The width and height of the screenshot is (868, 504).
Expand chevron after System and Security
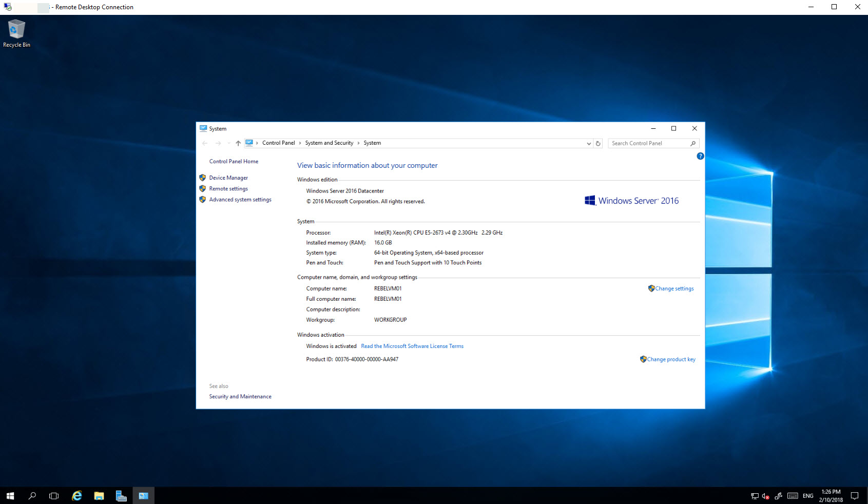[x=358, y=143]
